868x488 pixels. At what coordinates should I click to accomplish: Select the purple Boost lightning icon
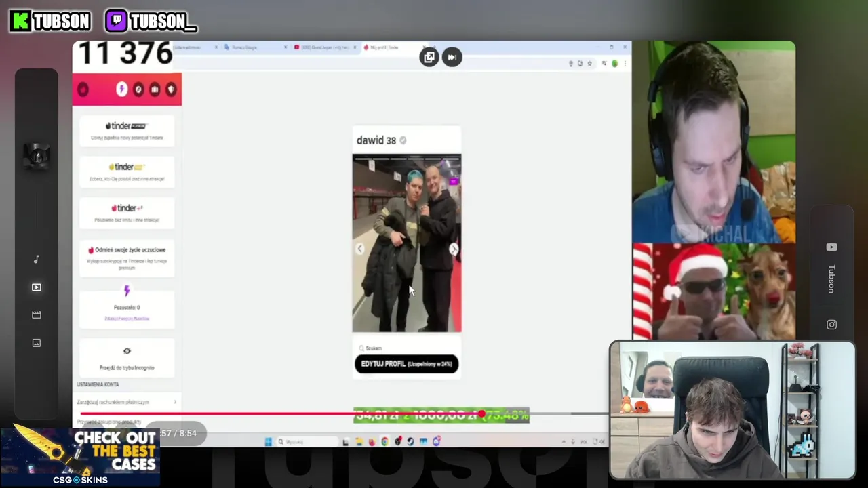click(x=121, y=89)
